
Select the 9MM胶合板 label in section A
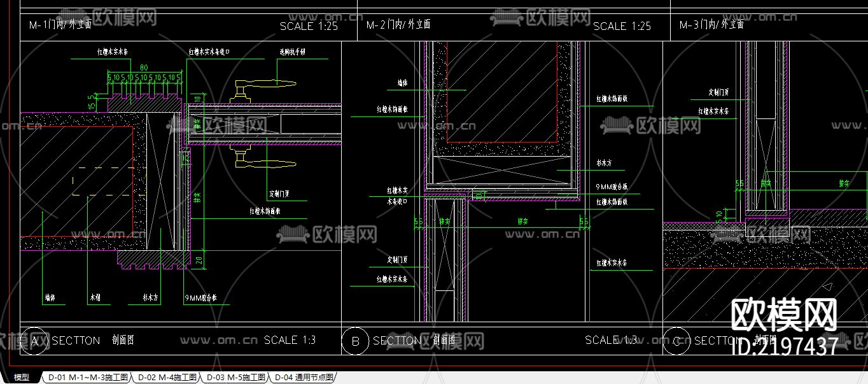click(201, 297)
